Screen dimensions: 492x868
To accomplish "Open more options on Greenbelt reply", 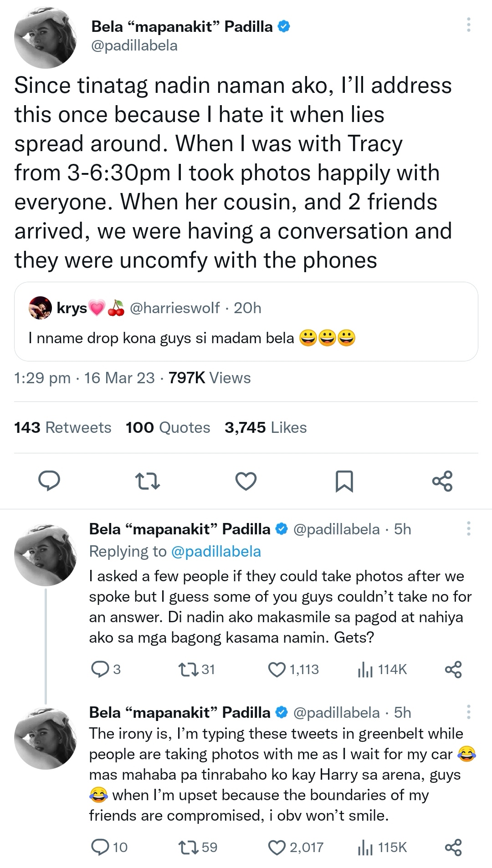I will (x=468, y=712).
